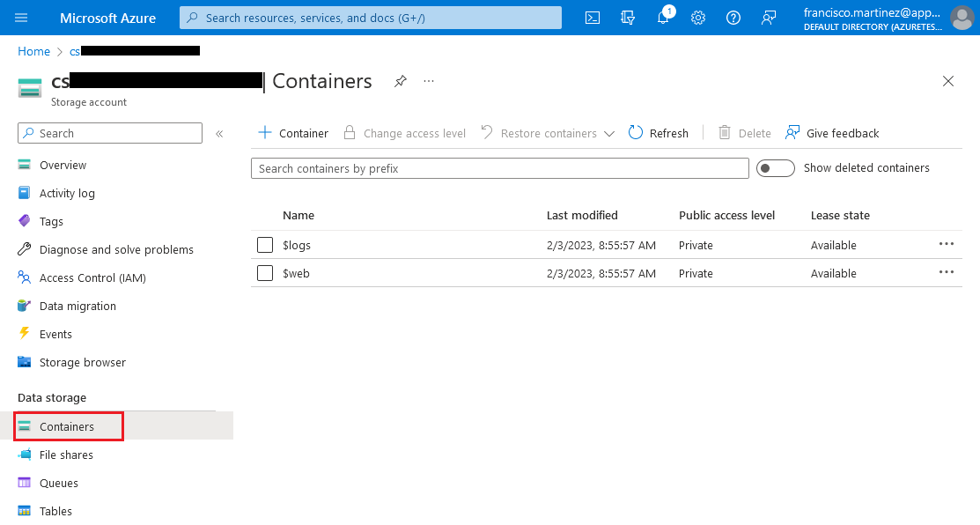Open portal settings gear icon
Image resolution: width=980 pixels, height=525 pixels.
[x=698, y=18]
